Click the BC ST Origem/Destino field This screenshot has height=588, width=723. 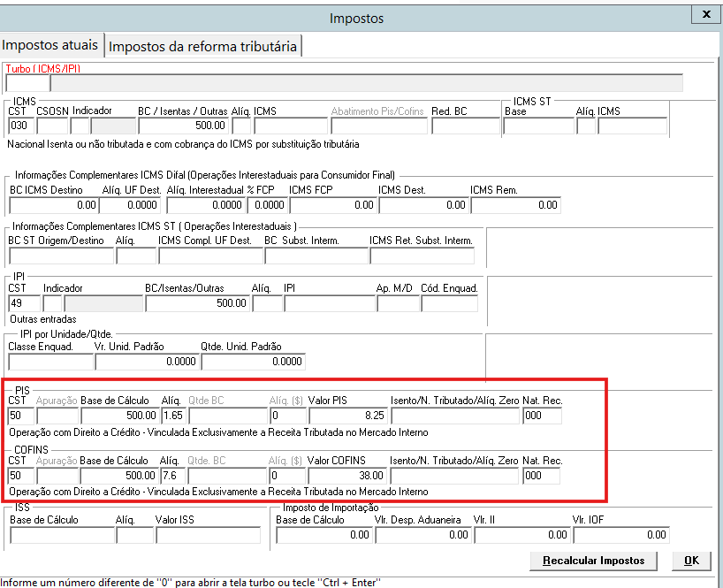[61, 256]
